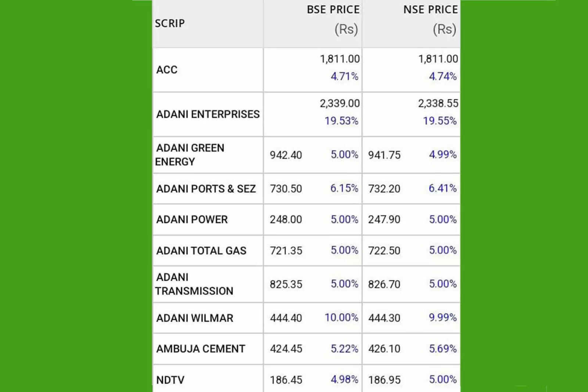Viewport: 588px width, 392px height.
Task: Click the NSE PRICE column header
Action: coord(431,10)
